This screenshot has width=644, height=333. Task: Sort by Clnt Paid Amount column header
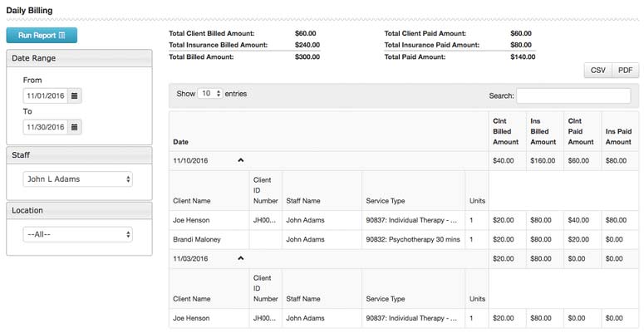581,131
